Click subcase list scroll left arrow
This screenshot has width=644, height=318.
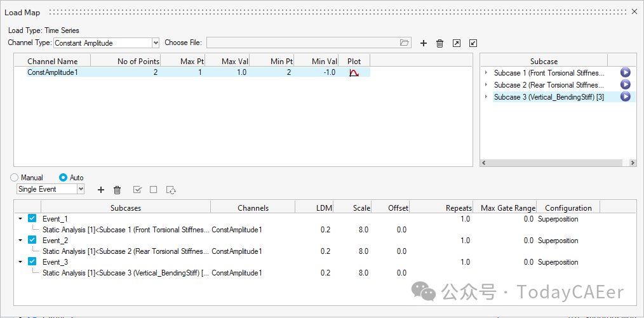(x=484, y=163)
